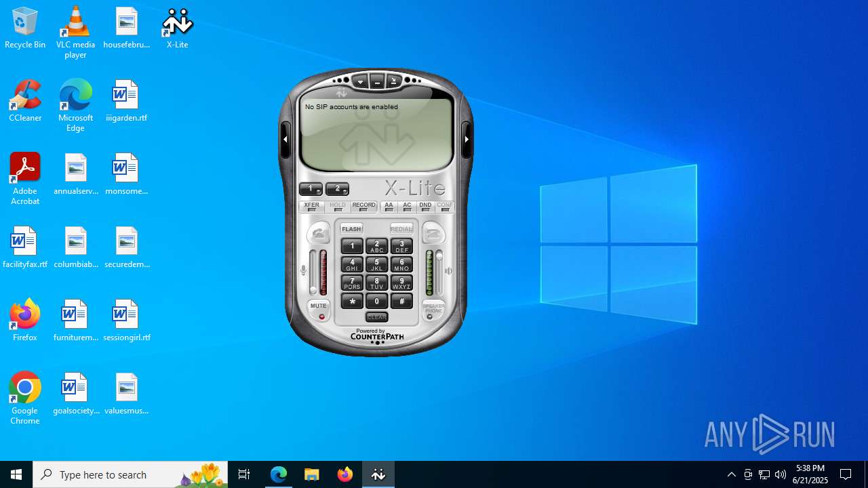This screenshot has width=868, height=488.
Task: Click X-Lite close-to-tray button at top
Action: 393,82
